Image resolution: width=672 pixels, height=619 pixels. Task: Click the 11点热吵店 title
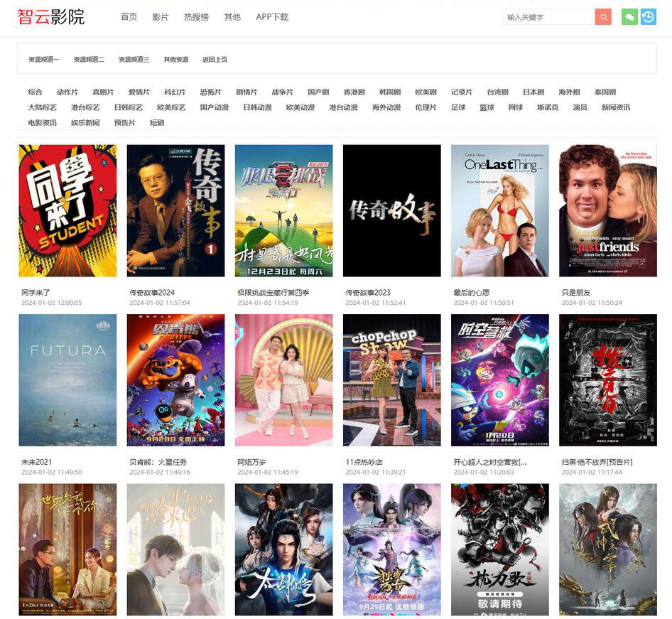[364, 462]
